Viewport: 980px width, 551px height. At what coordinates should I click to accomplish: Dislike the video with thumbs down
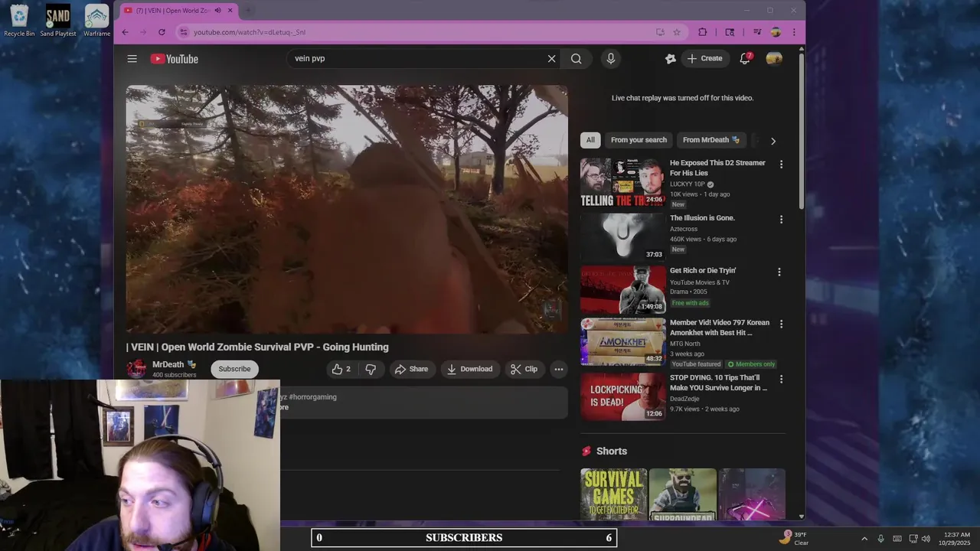click(x=371, y=369)
